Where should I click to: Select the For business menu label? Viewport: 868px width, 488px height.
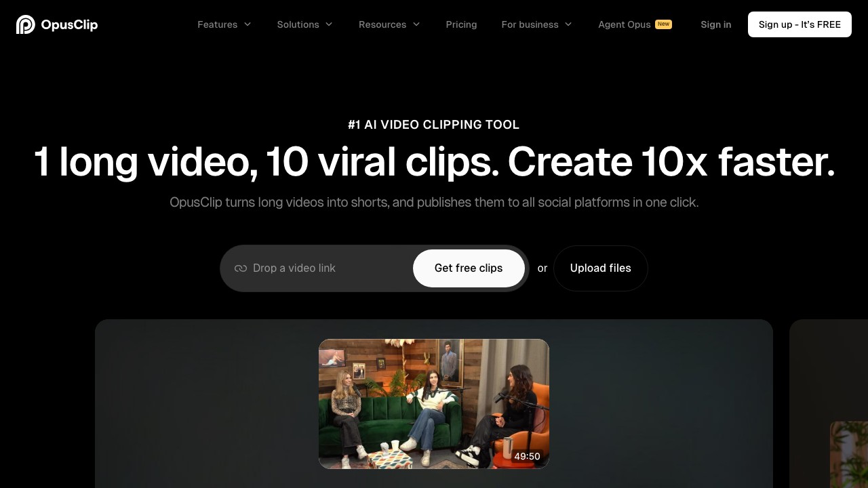[530, 24]
